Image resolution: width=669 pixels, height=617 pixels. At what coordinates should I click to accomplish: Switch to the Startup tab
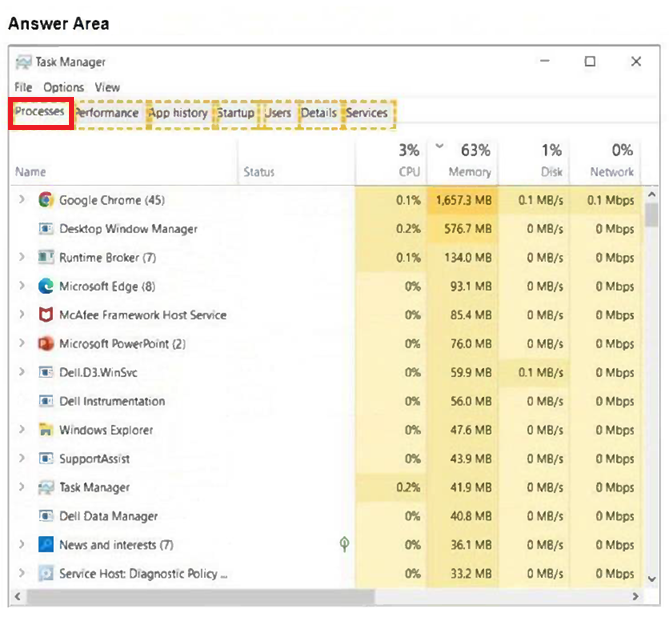[x=236, y=114]
